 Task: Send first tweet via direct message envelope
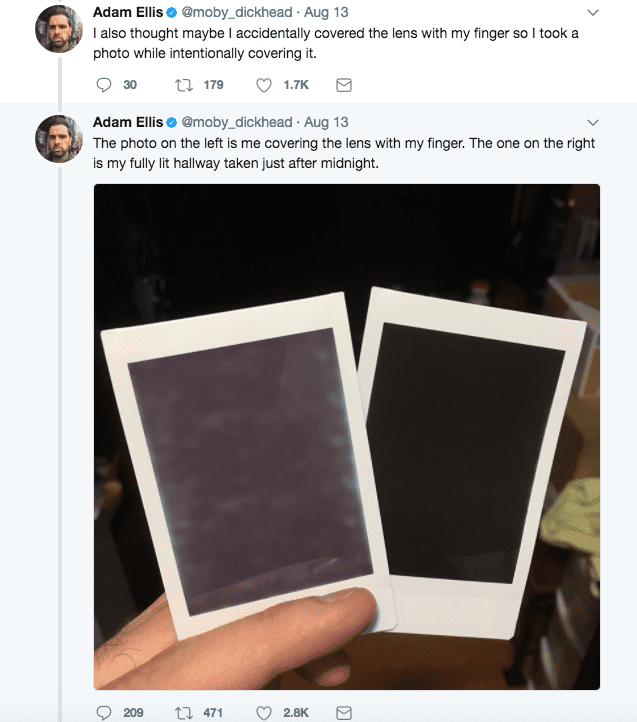(344, 85)
